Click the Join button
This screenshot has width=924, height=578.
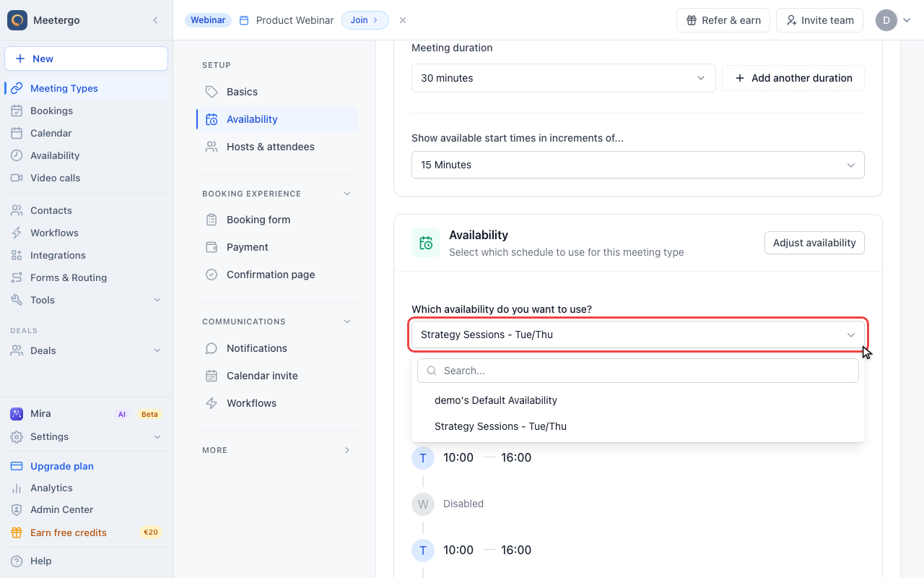(x=365, y=20)
